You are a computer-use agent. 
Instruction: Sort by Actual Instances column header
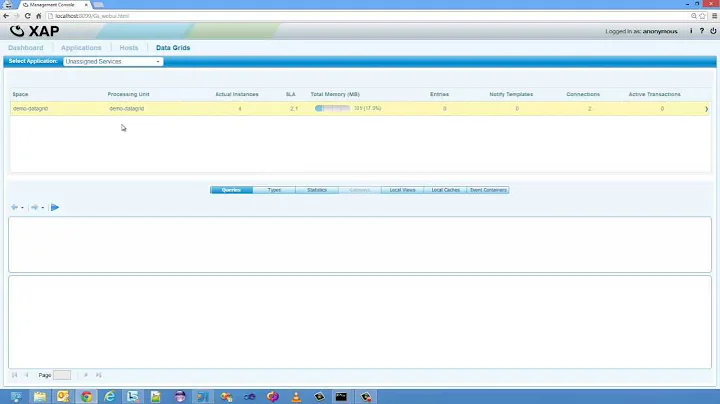tap(237, 94)
